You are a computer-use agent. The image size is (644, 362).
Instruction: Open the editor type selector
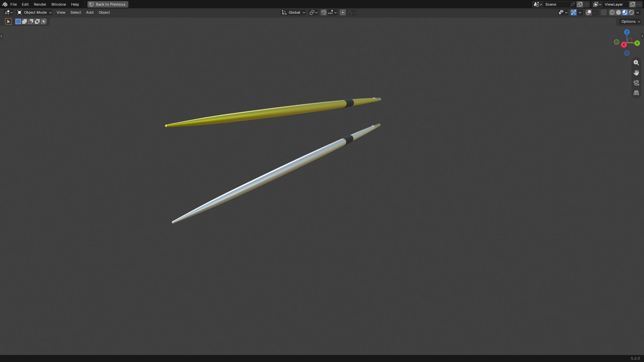point(8,12)
